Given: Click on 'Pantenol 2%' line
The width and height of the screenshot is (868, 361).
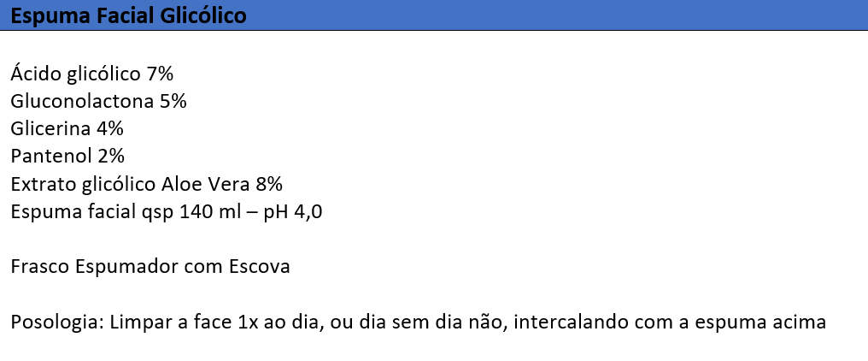Looking at the screenshot, I should (67, 157).
